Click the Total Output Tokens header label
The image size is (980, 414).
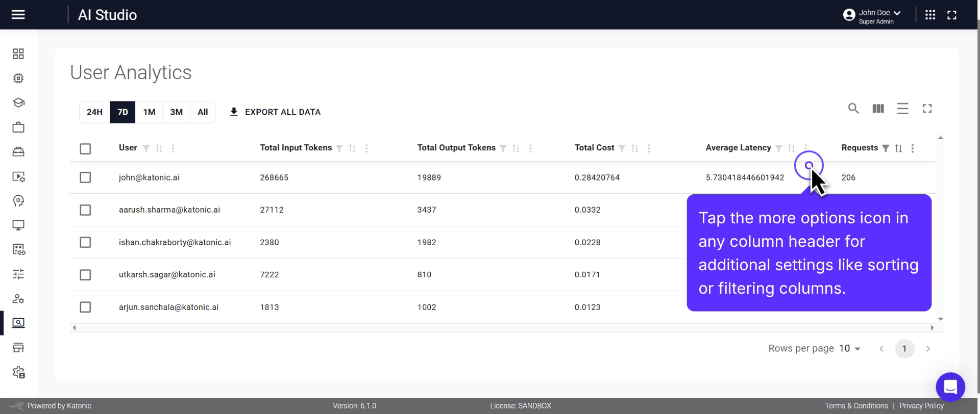456,148
